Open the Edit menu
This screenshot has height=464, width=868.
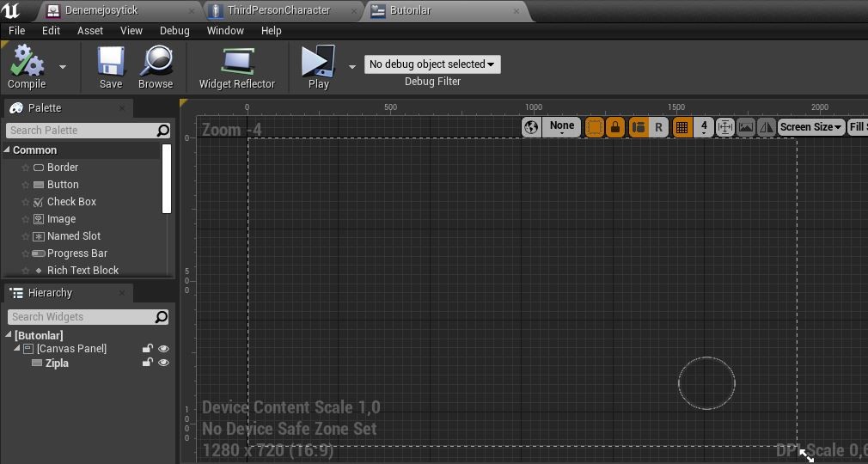point(51,30)
